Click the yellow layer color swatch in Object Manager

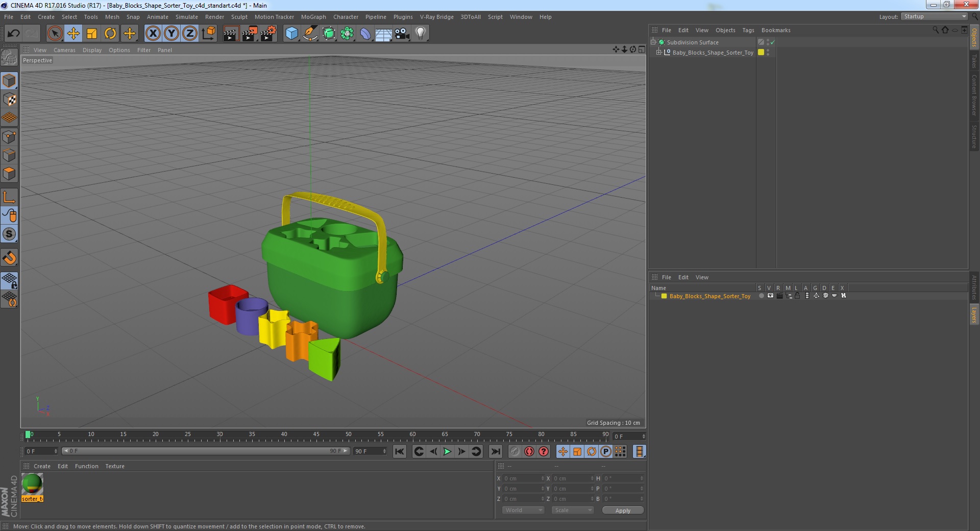pyautogui.click(x=761, y=52)
